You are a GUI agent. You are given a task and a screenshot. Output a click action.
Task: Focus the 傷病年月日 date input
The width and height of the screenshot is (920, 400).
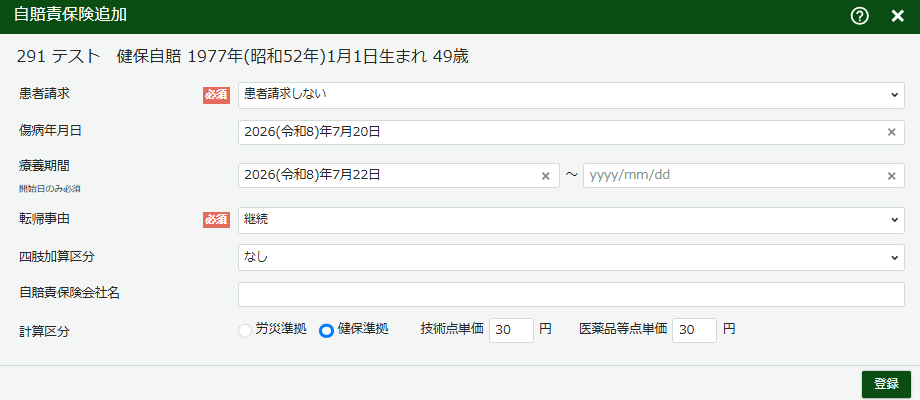tap(571, 133)
